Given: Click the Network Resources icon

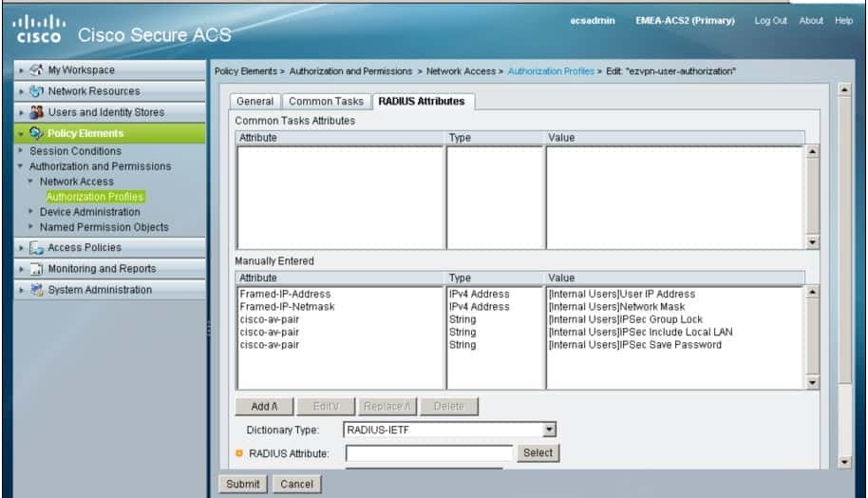Looking at the screenshot, I should [x=36, y=91].
